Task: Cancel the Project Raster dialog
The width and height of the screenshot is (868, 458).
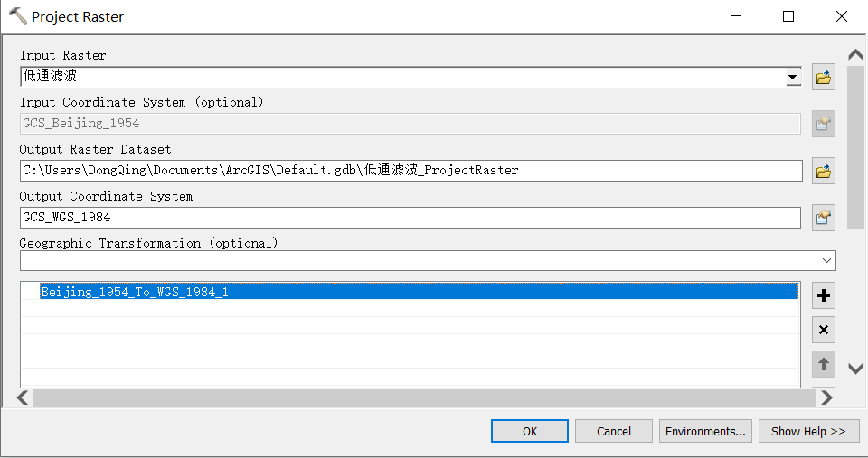Action: [613, 431]
